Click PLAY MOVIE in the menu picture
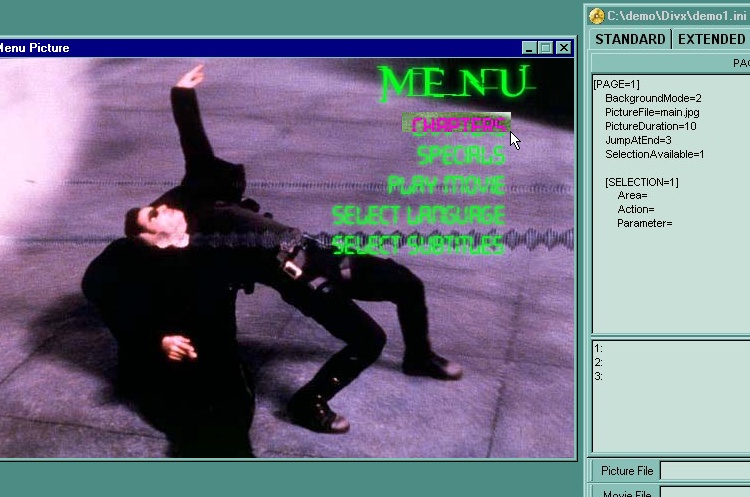750x497 pixels. [x=446, y=185]
